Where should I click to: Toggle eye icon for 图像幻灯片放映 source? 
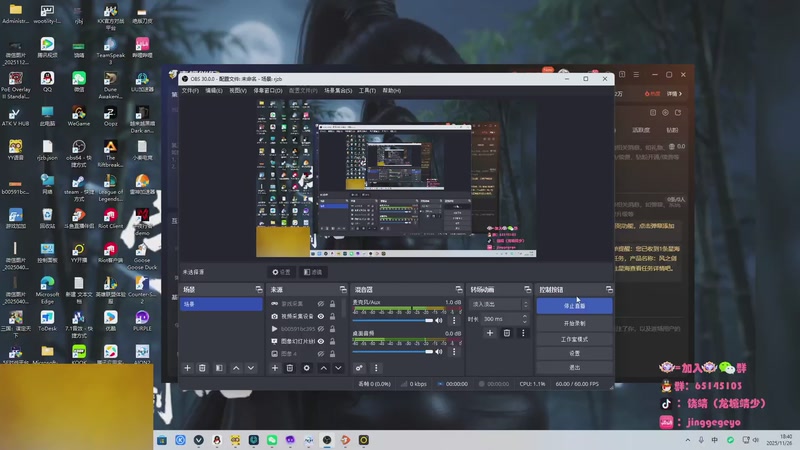321,341
